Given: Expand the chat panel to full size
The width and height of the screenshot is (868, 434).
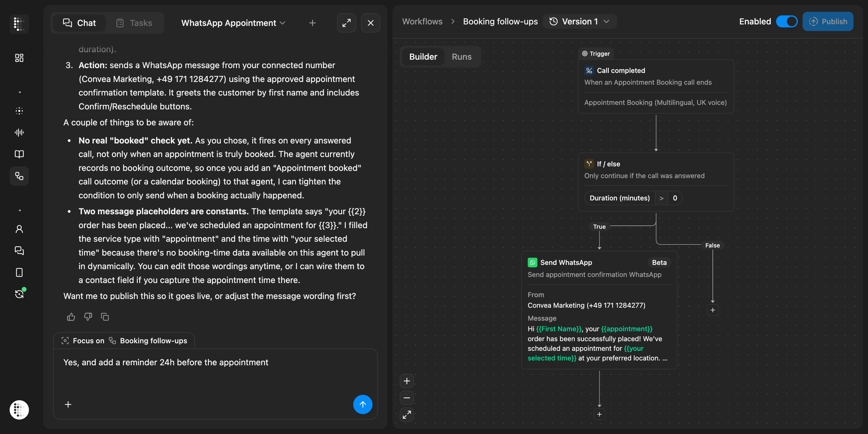Looking at the screenshot, I should pyautogui.click(x=346, y=23).
